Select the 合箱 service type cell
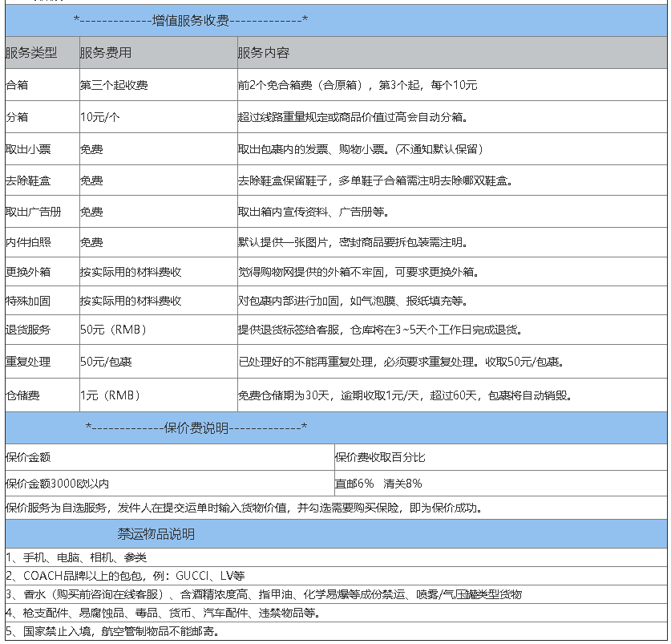The height and width of the screenshot is (644, 671). 17,85
